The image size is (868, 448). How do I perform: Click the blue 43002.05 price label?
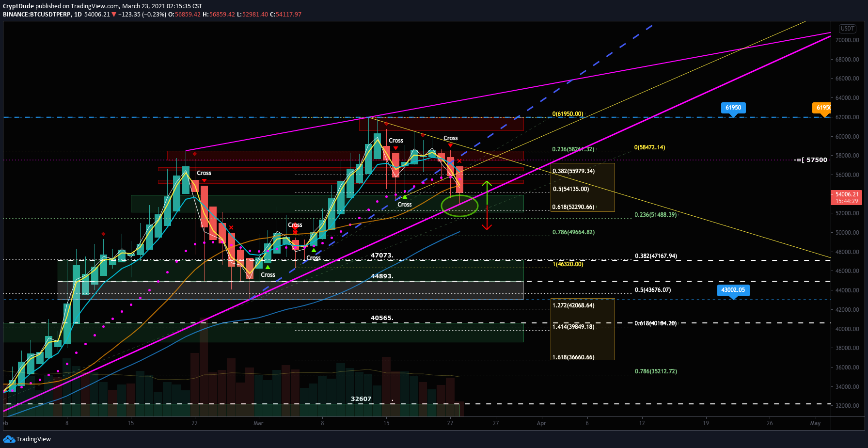tap(733, 290)
